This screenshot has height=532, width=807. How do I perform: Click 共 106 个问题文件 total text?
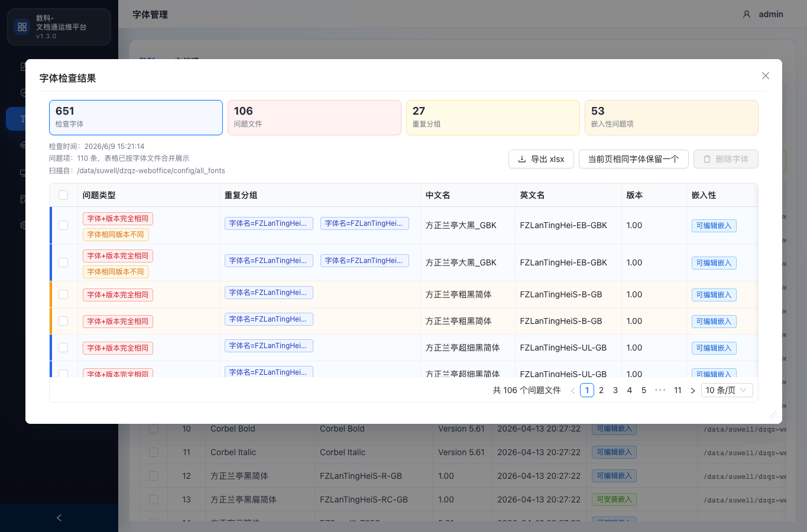(527, 390)
